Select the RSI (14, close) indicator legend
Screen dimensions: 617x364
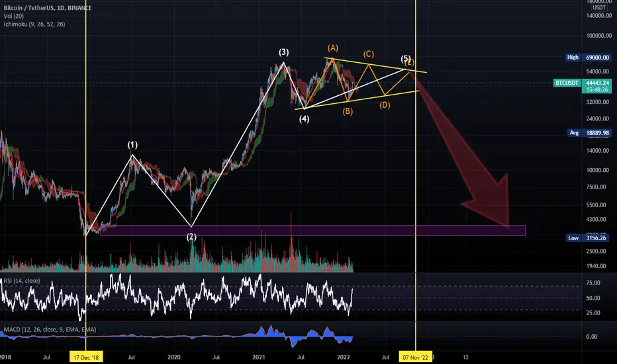[x=22, y=281]
